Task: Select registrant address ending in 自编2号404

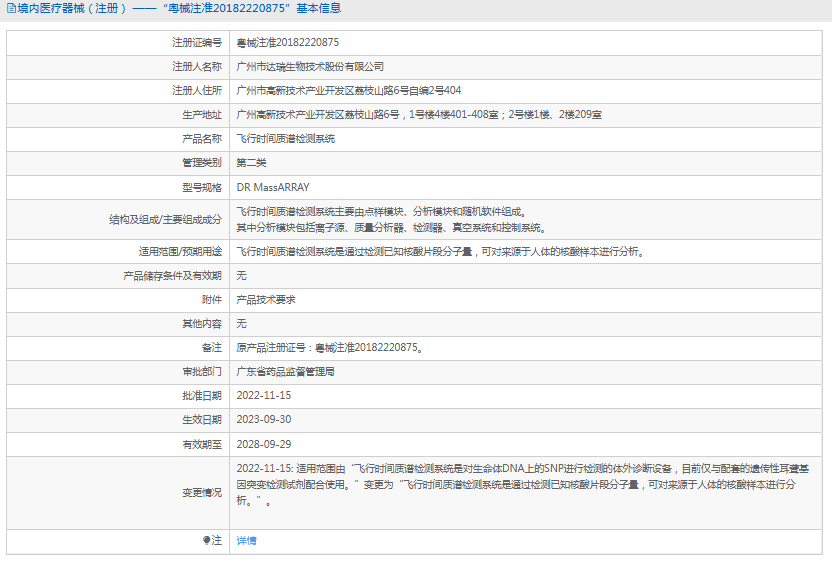Action: point(349,91)
